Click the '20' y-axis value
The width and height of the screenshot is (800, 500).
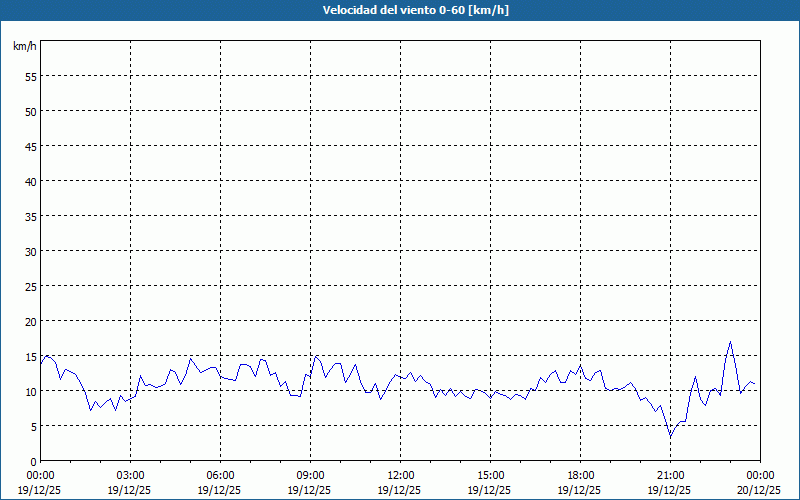31,322
